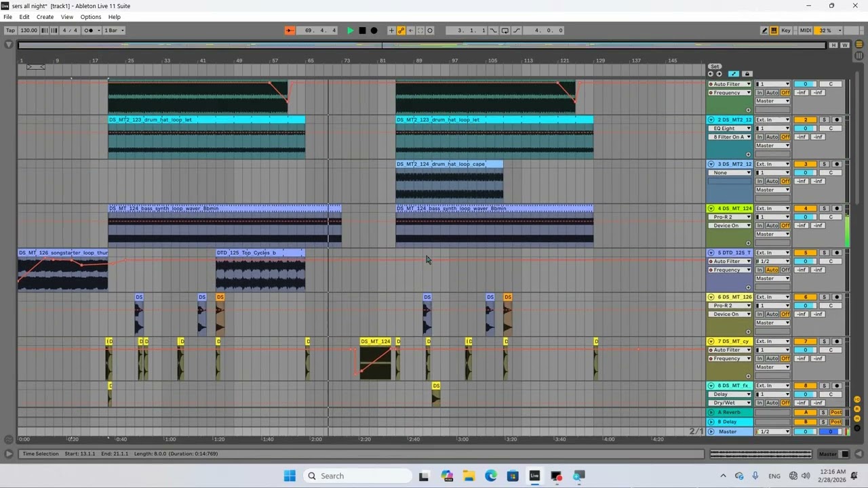Stop playback with the Stop button
This screenshot has width=868, height=488.
(x=362, y=30)
